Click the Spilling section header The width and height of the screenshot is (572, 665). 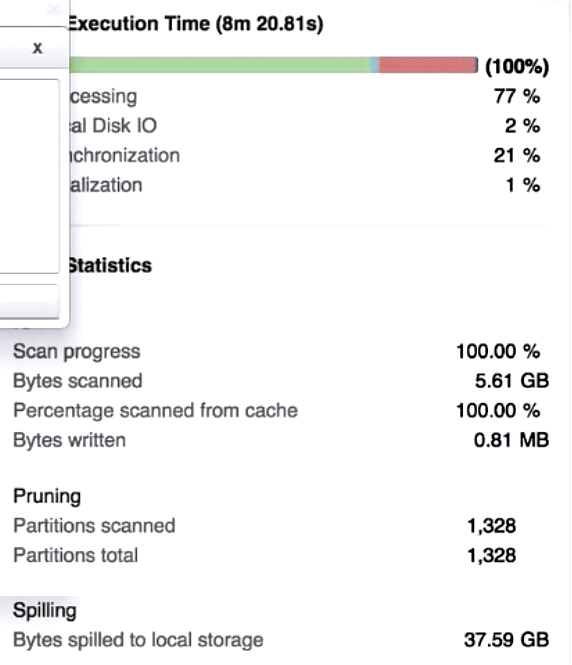tap(45, 611)
